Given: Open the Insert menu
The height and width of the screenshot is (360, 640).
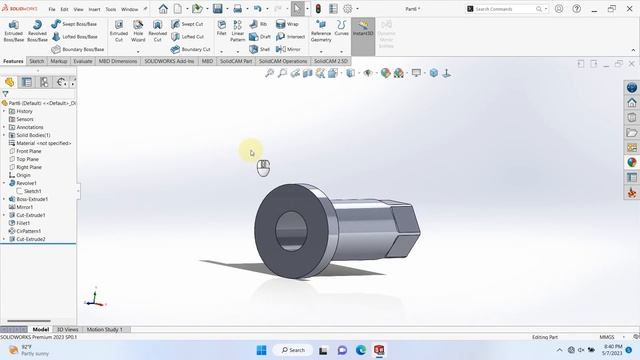Looking at the screenshot, I should (x=94, y=9).
